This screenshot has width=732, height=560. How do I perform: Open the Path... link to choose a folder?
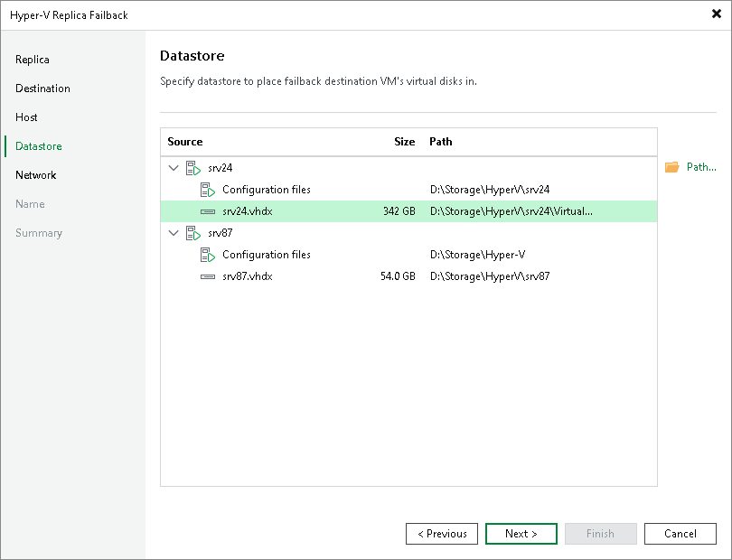701,167
